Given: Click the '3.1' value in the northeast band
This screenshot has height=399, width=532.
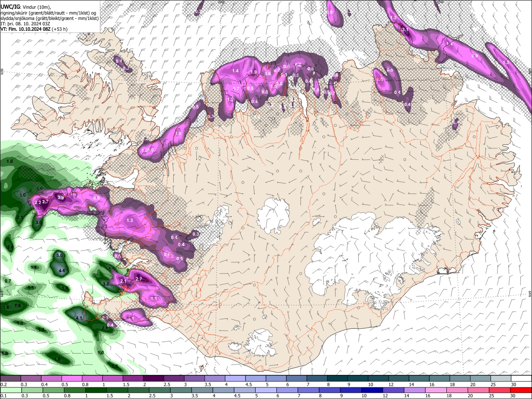Looking at the screenshot, I should tap(406, 30).
